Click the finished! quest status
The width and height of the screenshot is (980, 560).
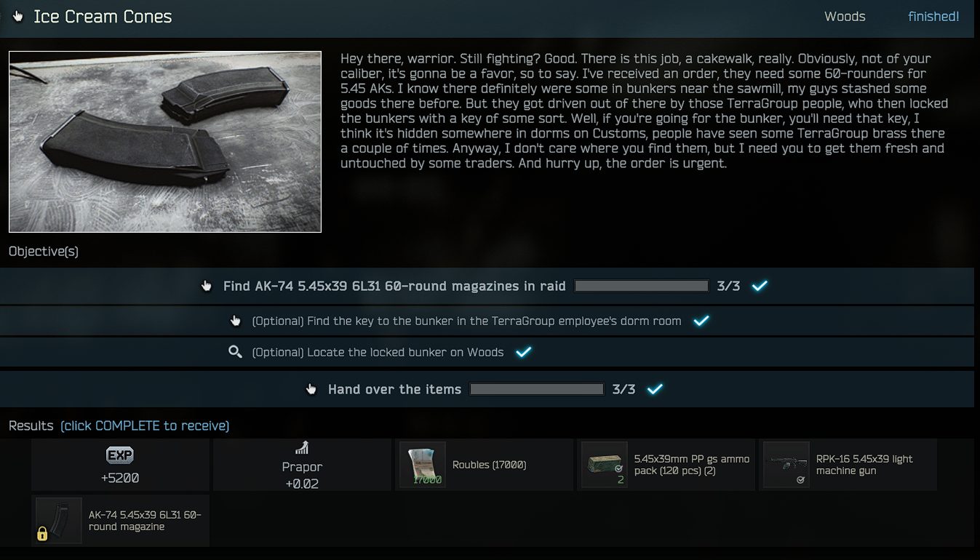tap(933, 16)
